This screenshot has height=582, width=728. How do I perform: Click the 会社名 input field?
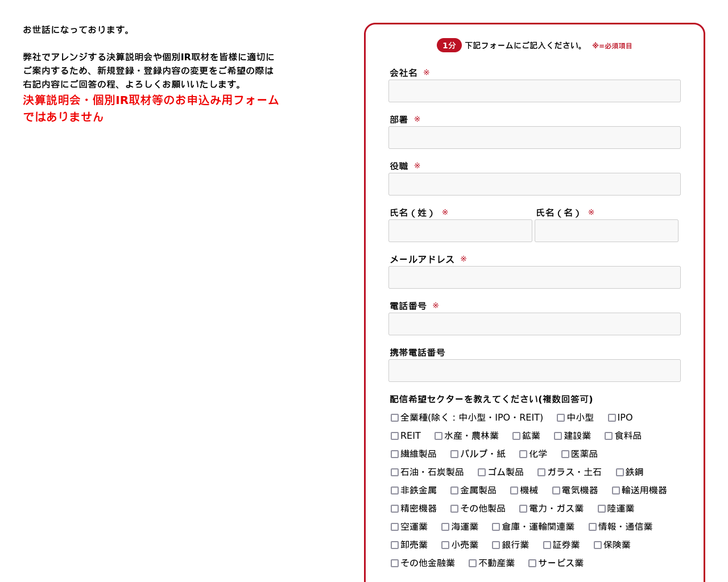tap(535, 91)
